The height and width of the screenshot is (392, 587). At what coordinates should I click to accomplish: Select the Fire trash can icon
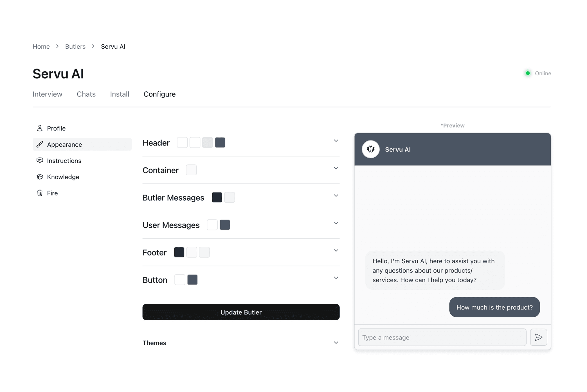click(40, 193)
